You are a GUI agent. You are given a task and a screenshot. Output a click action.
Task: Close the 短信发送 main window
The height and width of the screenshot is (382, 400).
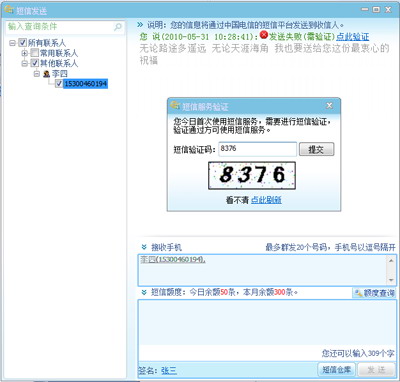click(388, 9)
